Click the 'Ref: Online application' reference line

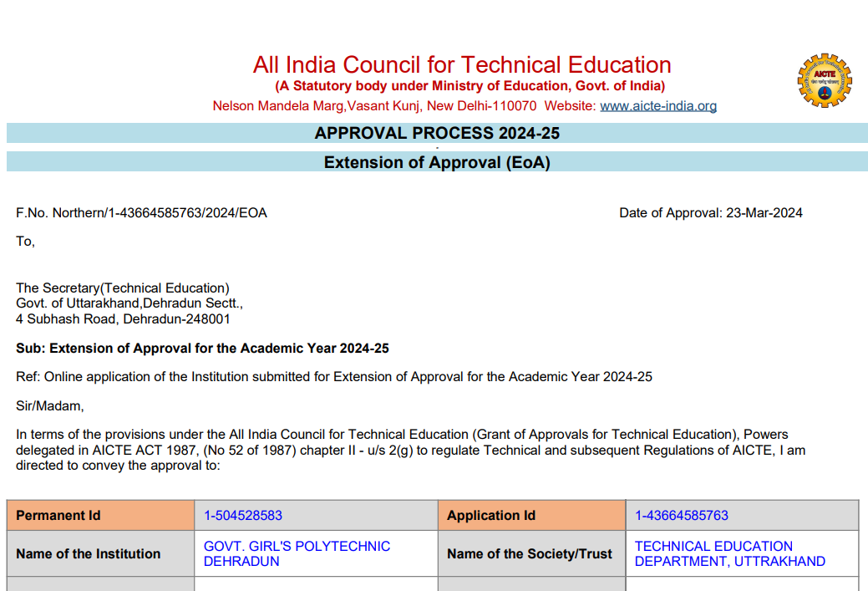(334, 377)
